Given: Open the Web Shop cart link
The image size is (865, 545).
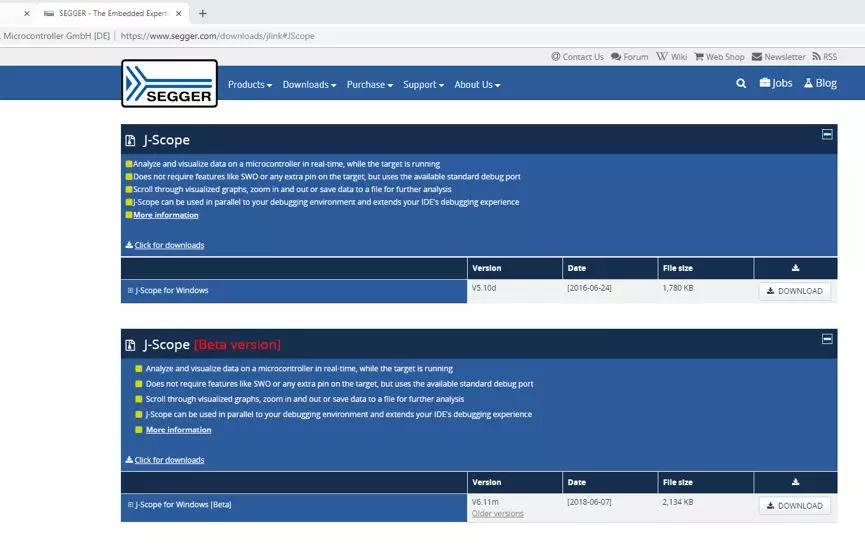Looking at the screenshot, I should (x=719, y=57).
